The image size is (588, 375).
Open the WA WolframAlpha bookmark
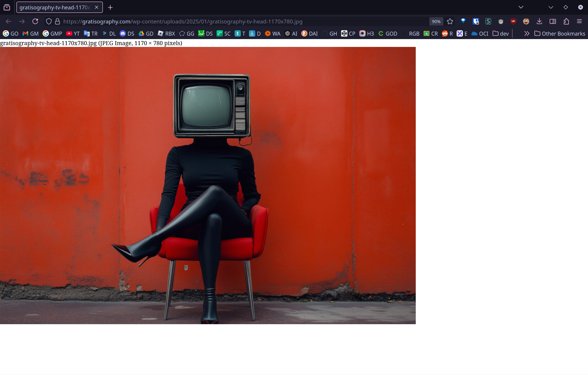[x=273, y=34]
